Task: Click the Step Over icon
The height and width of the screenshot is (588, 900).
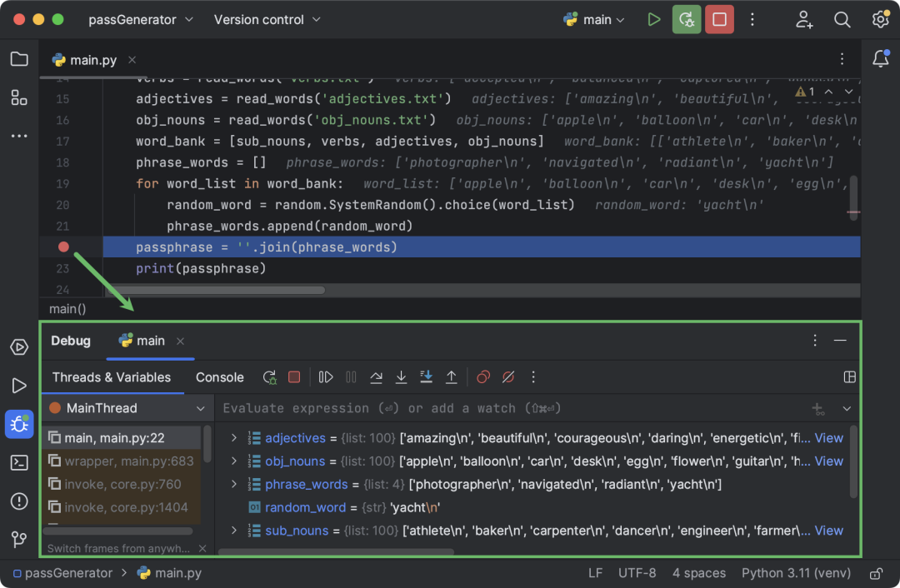Action: click(376, 377)
